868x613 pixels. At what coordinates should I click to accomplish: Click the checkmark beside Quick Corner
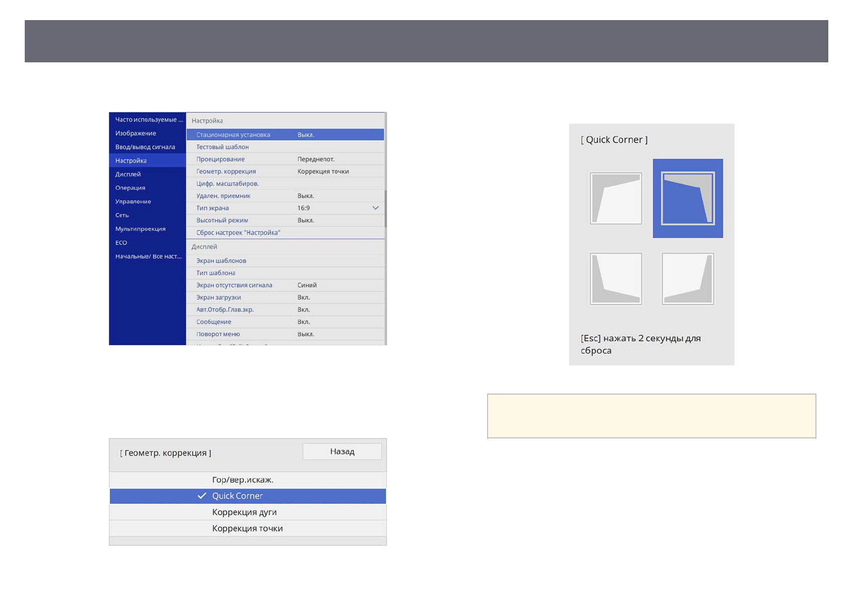tap(202, 496)
